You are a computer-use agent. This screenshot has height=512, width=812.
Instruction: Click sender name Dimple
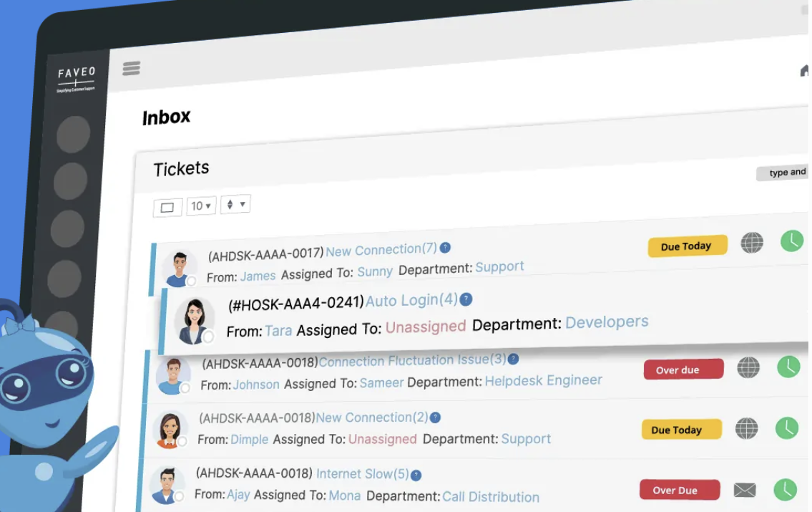coord(249,440)
